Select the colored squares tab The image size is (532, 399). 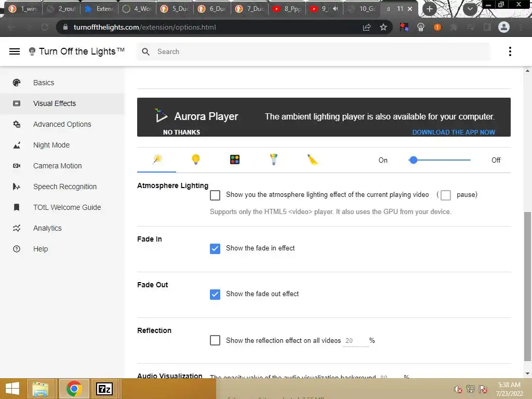click(x=234, y=159)
